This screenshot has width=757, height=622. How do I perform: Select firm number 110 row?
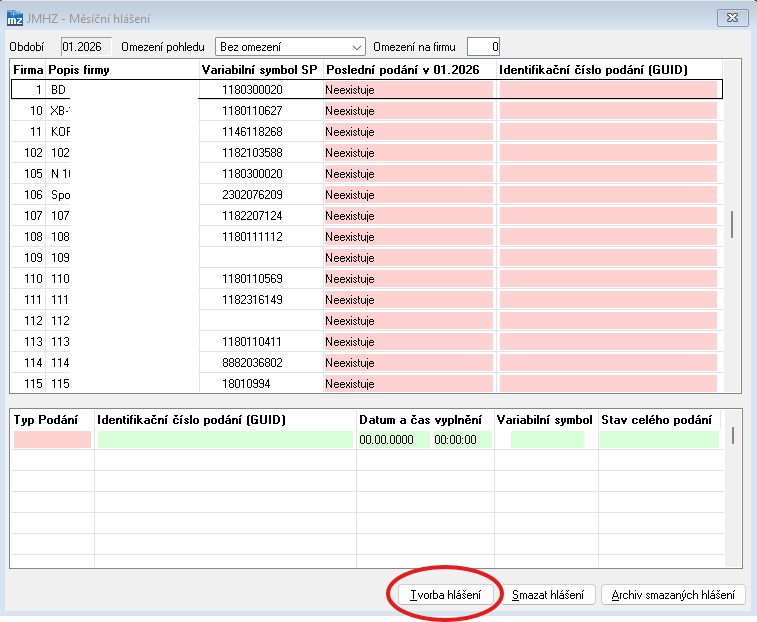click(367, 279)
